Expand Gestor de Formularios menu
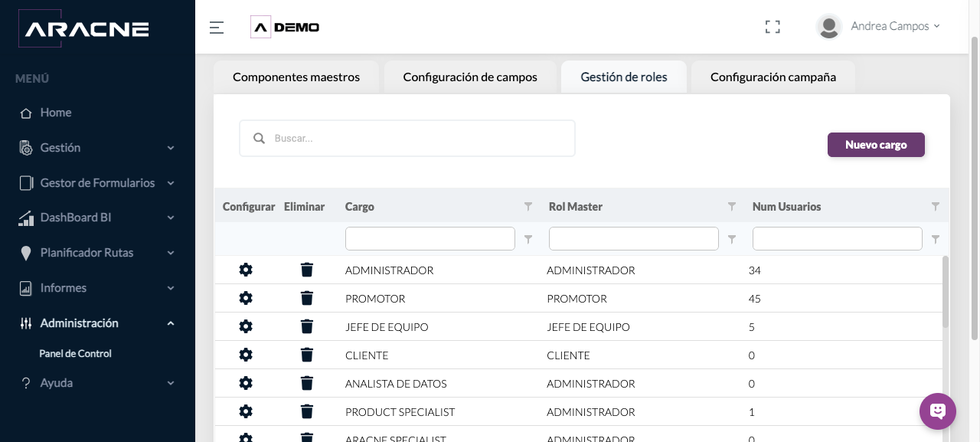The height and width of the screenshot is (442, 980). pyautogui.click(x=97, y=183)
